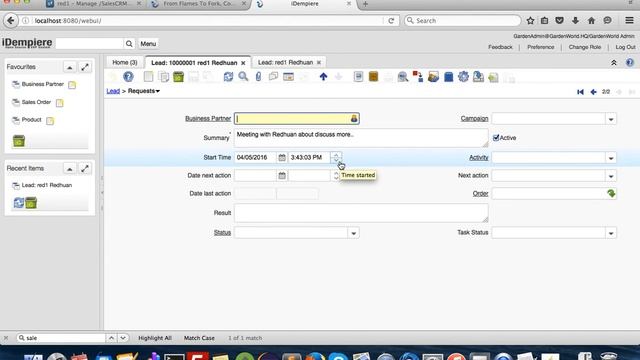Click the Export toolbar icon
The height and width of the screenshot is (360, 640).
tap(478, 76)
